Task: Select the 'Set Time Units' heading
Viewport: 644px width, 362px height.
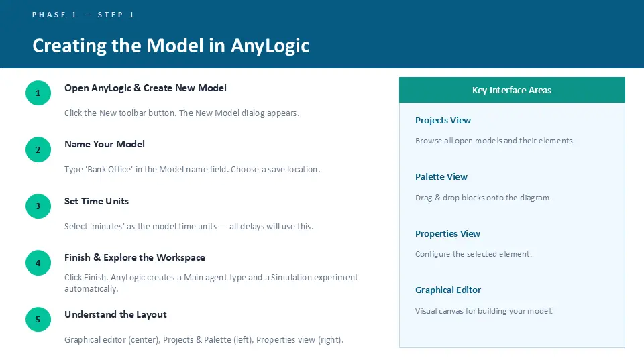Action: tap(97, 201)
